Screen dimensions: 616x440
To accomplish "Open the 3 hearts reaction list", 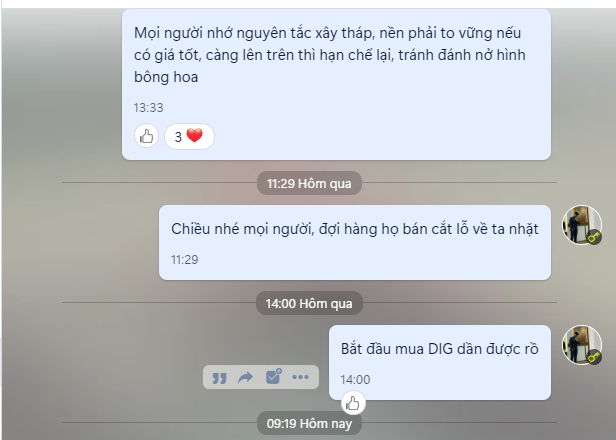I will coord(189,136).
